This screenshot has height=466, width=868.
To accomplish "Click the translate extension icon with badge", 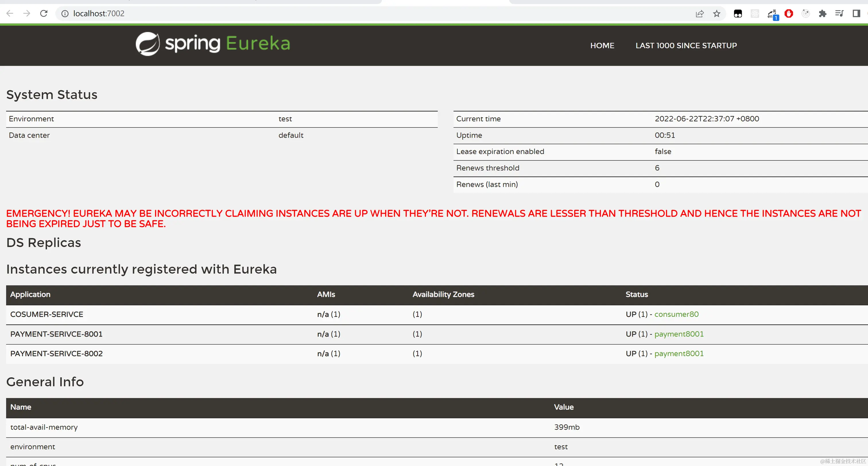I will (x=772, y=14).
